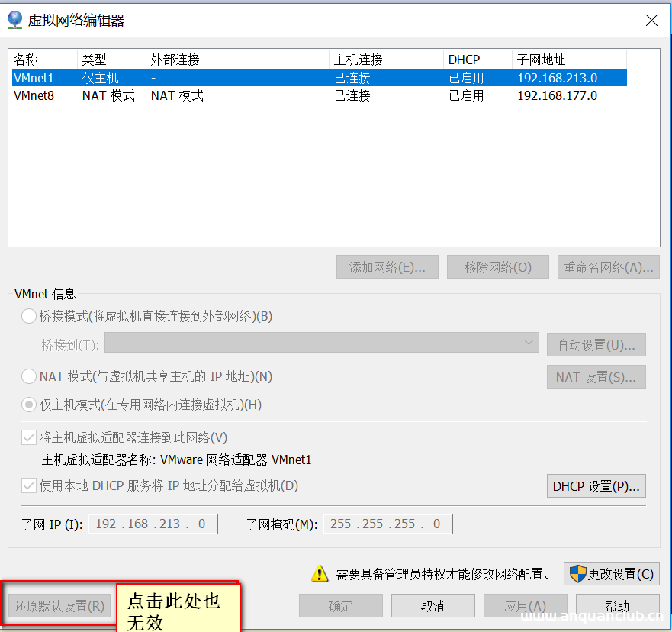The width and height of the screenshot is (672, 632).
Task: Select the 仅主机模式 radio button
Action: coord(28,405)
